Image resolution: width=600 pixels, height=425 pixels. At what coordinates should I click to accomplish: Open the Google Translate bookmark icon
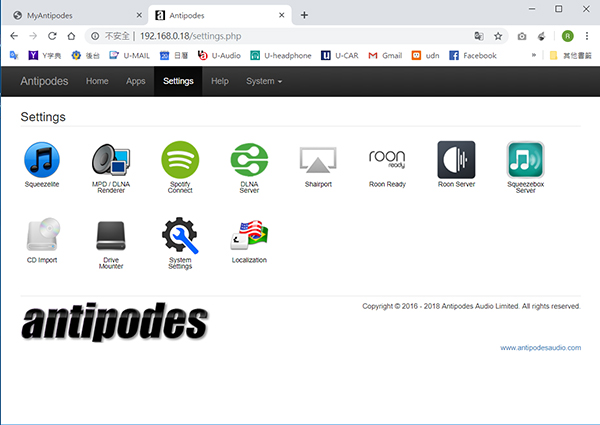[x=14, y=55]
